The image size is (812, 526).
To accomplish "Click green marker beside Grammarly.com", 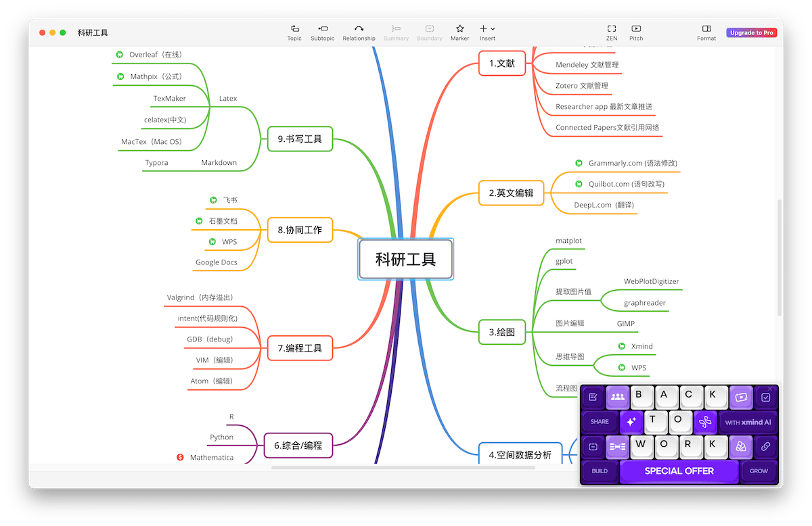I will pos(579,163).
